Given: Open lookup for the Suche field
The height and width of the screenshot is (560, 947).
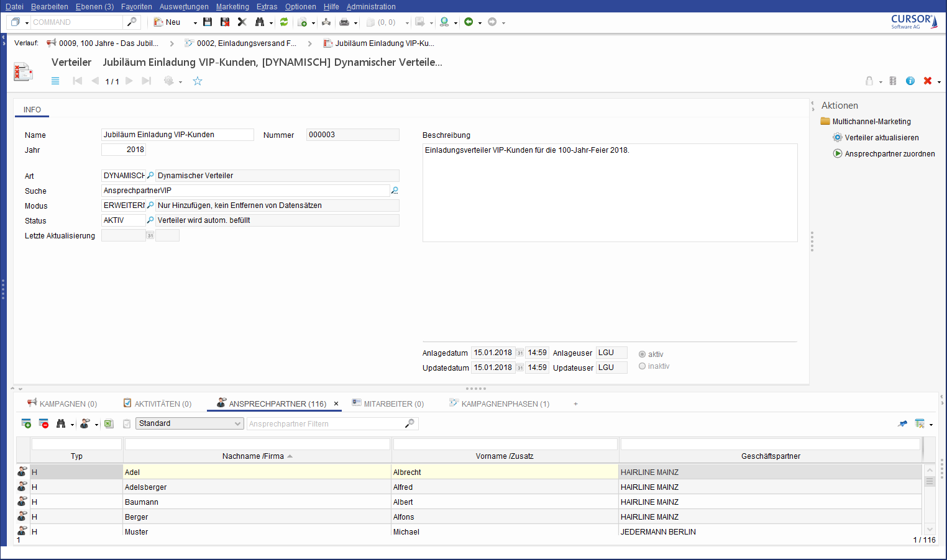Looking at the screenshot, I should 395,191.
